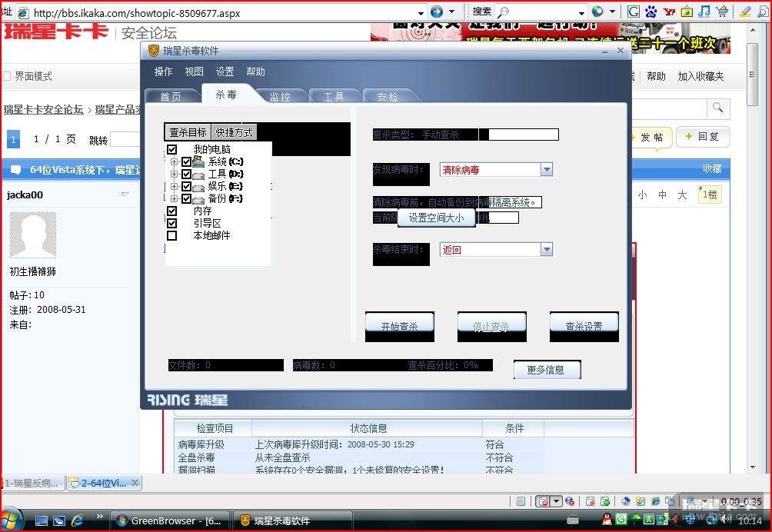This screenshot has height=532, width=772.
Task: Switch to the 首页 tab
Action: point(171,96)
